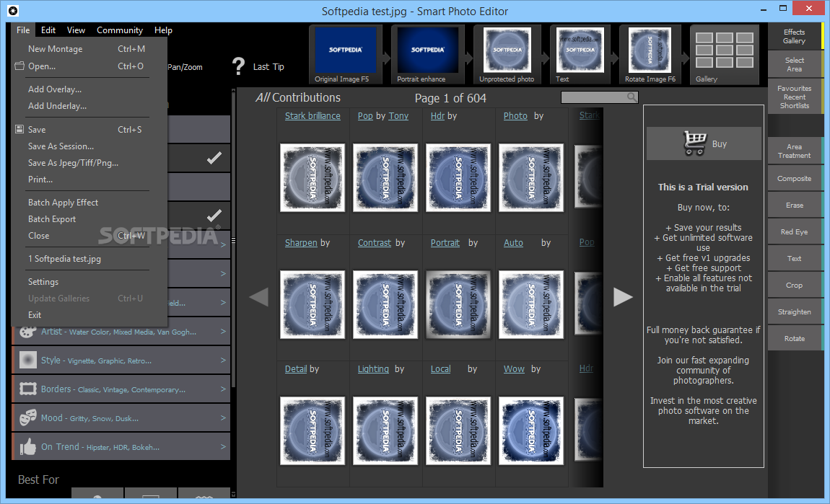The height and width of the screenshot is (504, 830).
Task: Choose Batch Export menu entry
Action: pyautogui.click(x=89, y=219)
